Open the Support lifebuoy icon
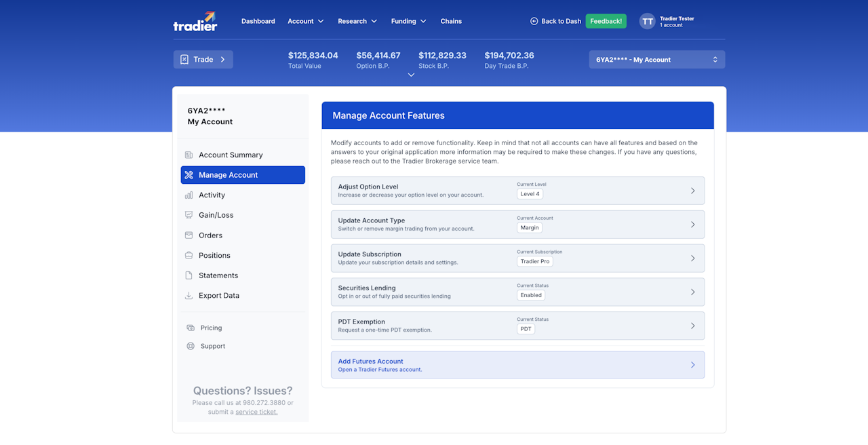The image size is (868, 445). click(x=191, y=346)
